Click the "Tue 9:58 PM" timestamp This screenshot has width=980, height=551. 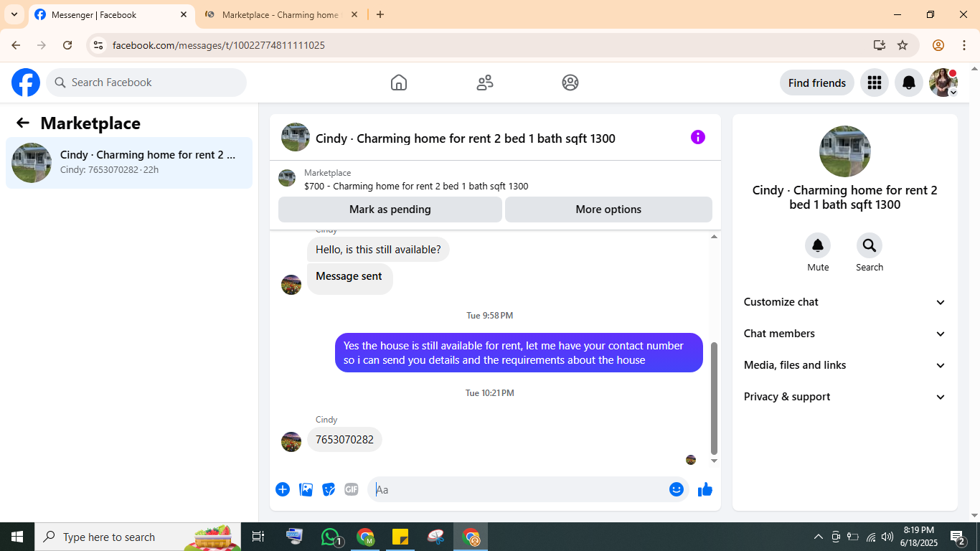click(x=490, y=316)
